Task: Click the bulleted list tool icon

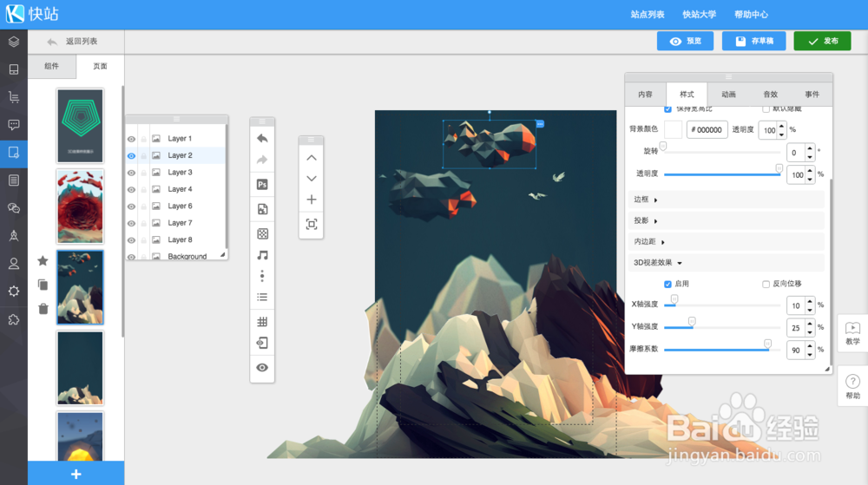Action: click(x=262, y=298)
